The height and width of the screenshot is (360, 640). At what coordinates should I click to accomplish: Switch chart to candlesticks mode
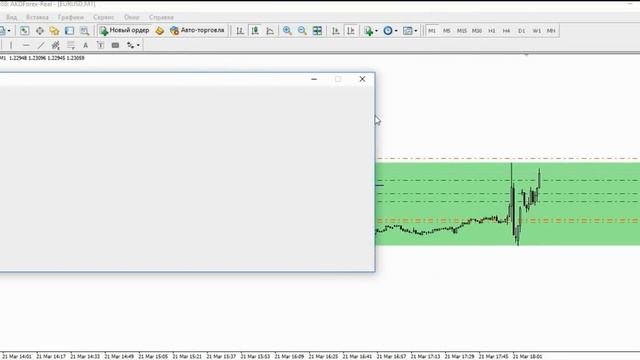[255, 31]
